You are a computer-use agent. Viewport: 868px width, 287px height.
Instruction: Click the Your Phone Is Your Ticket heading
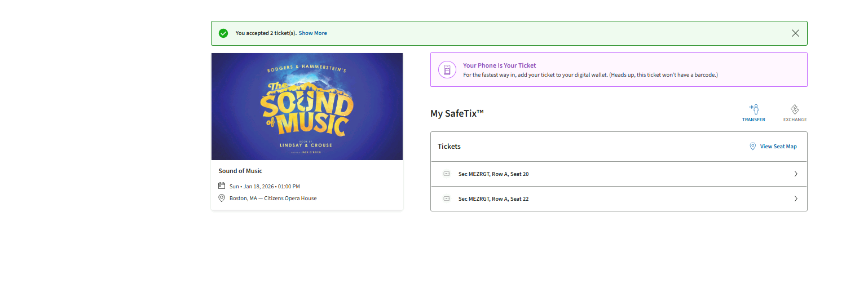499,65
